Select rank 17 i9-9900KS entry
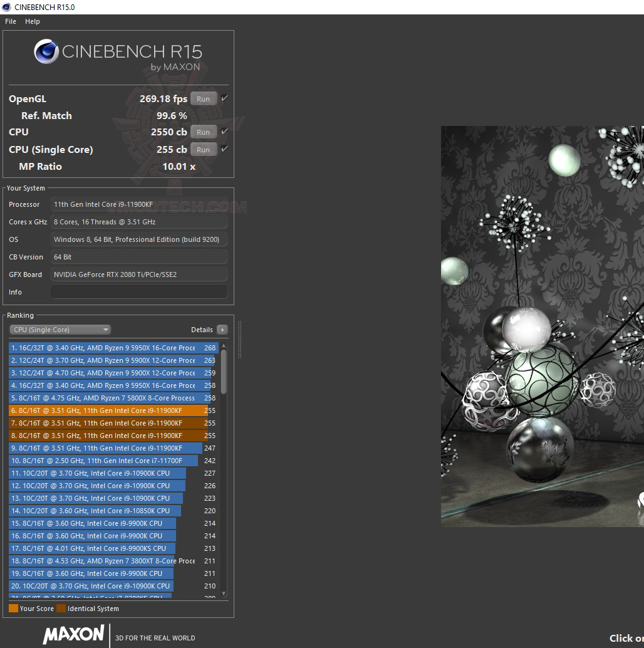644x648 pixels. click(x=113, y=548)
